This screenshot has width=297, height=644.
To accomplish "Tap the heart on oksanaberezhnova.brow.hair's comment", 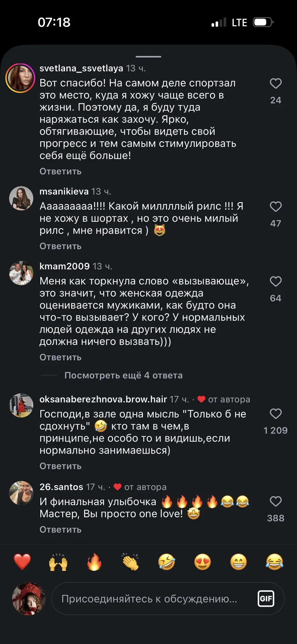I will pyautogui.click(x=276, y=414).
